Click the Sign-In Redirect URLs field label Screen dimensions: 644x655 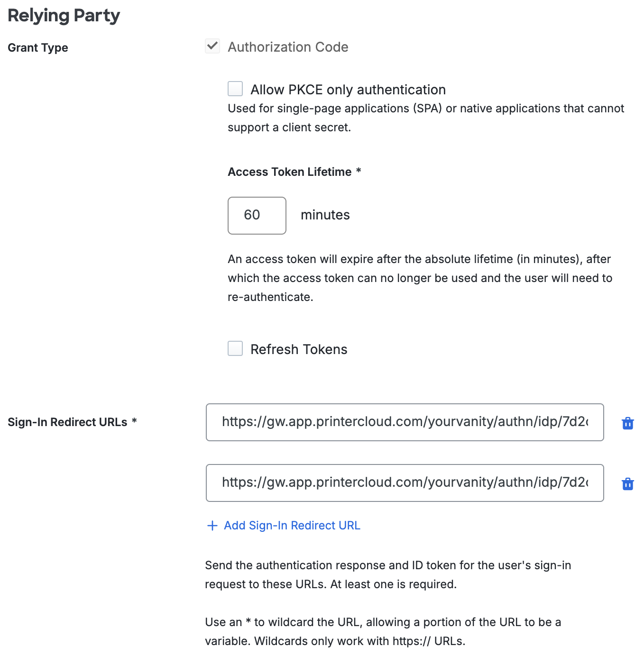[67, 422]
